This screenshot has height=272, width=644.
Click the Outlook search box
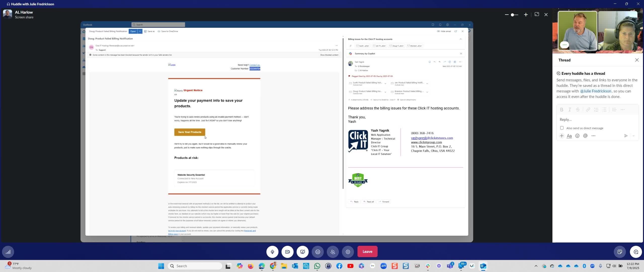(x=158, y=24)
